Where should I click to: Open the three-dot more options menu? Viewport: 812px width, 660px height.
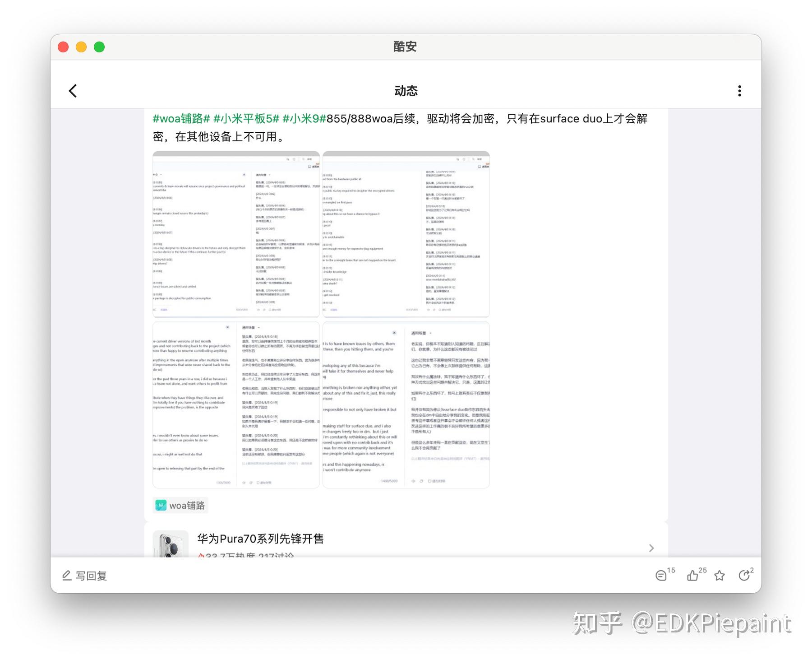(740, 91)
